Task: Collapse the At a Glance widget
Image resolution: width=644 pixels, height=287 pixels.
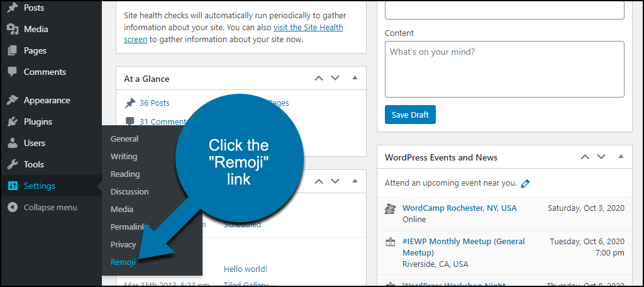Action: (x=355, y=78)
